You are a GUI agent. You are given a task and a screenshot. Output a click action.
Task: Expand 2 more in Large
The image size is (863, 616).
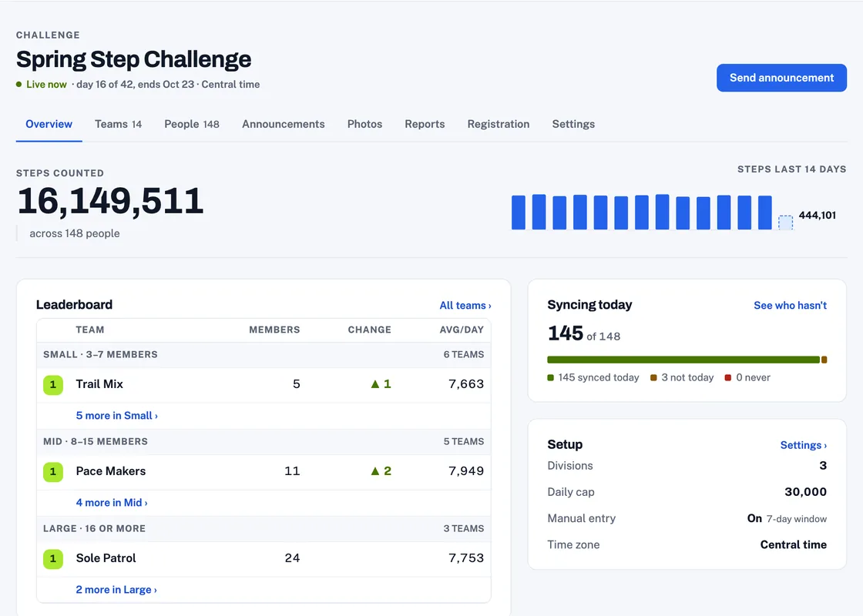116,590
